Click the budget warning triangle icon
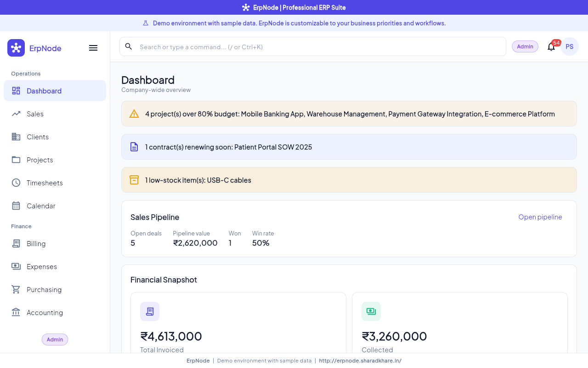Viewport: 588px width, 368px height. [134, 114]
